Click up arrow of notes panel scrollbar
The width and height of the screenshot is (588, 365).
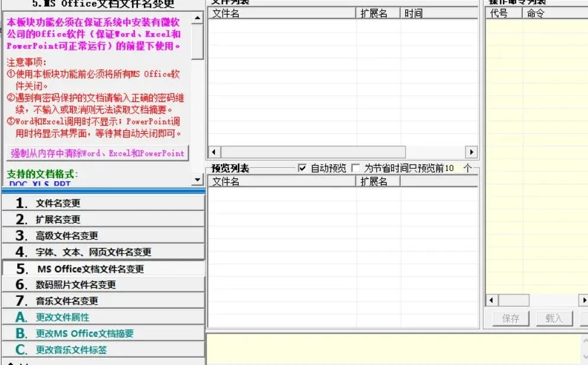click(198, 18)
